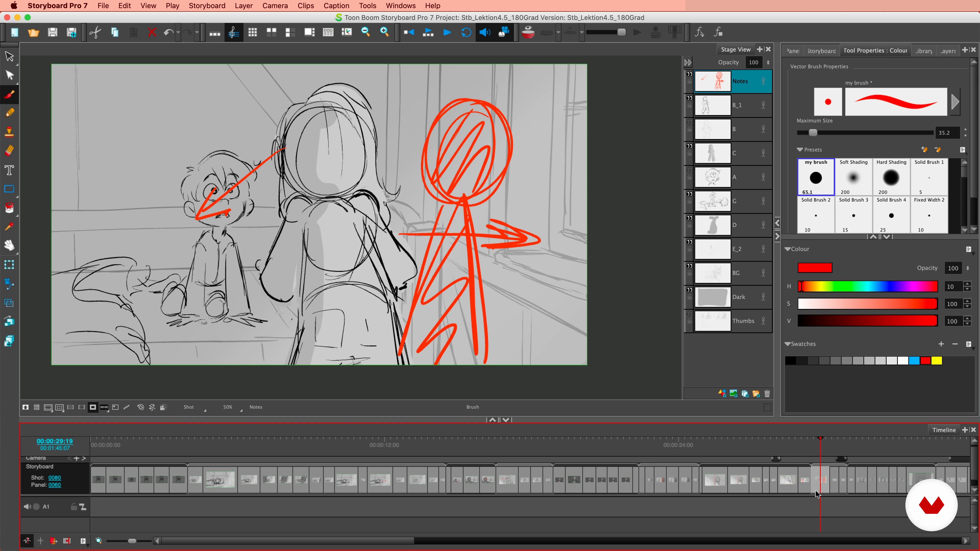Select the Notes layer thumbnail
The image size is (980, 551).
click(713, 81)
